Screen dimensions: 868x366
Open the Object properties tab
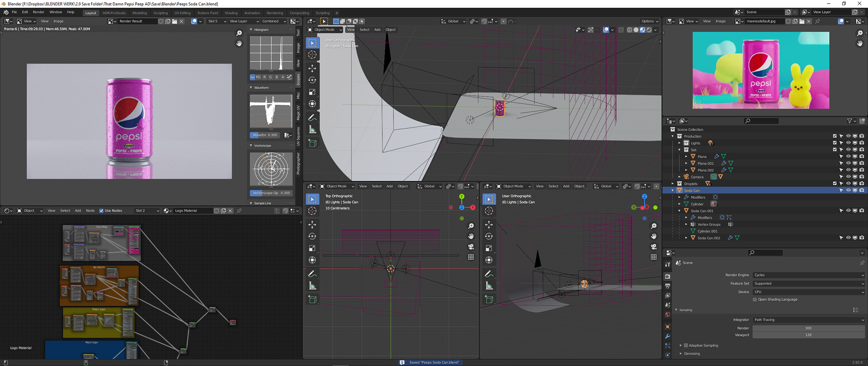(x=668, y=327)
